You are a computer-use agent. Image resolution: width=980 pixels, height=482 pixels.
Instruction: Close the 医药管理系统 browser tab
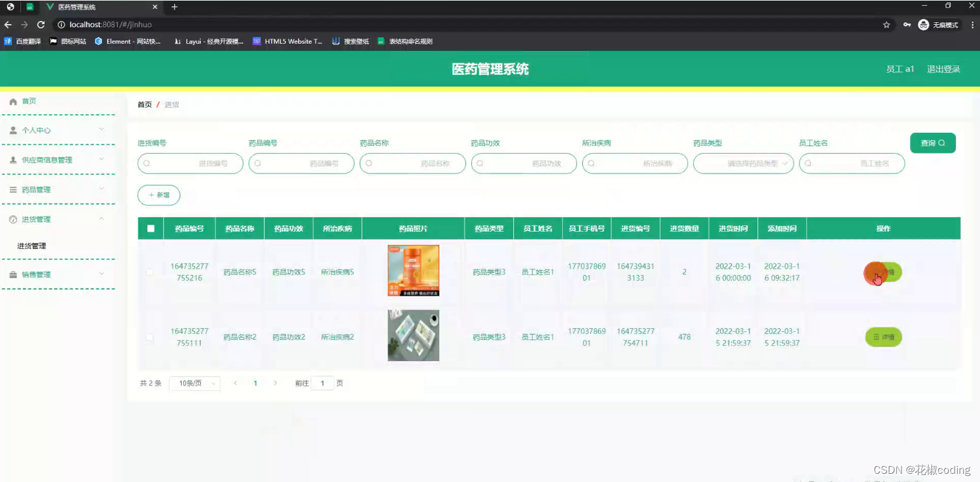[156, 7]
